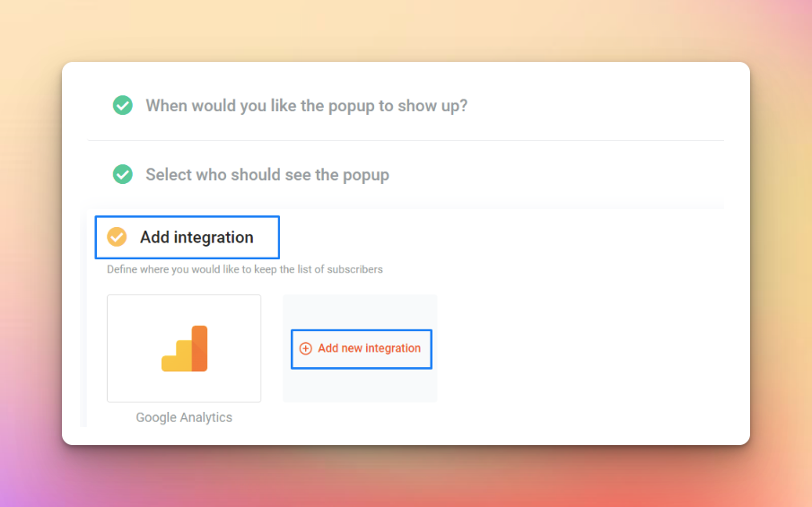Click the orange checkmark next to Add integration
The height and width of the screenshot is (507, 812).
[x=117, y=237]
